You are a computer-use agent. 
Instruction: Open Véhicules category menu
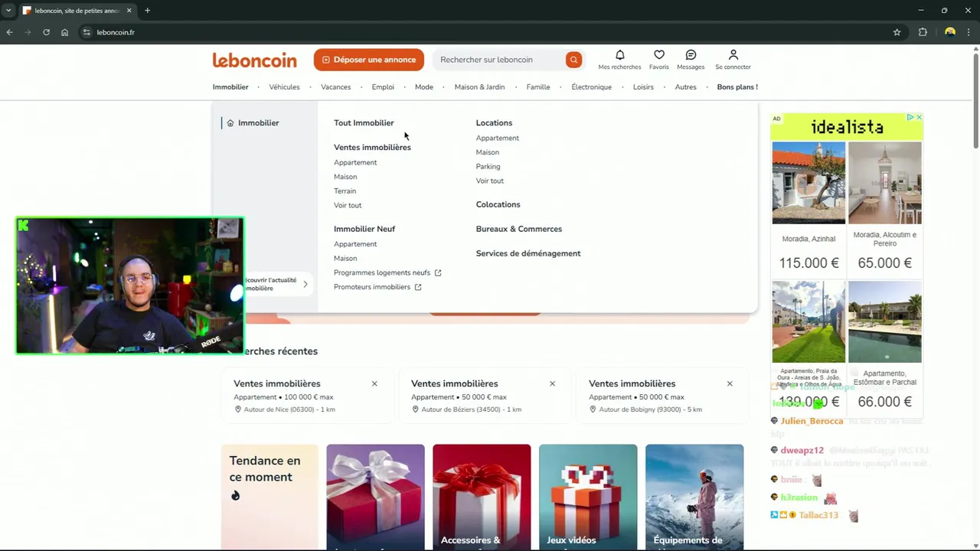(284, 87)
